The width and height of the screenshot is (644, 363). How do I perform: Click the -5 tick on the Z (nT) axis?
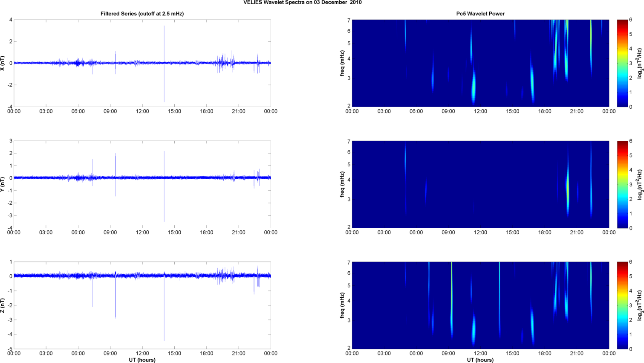pyautogui.click(x=10, y=349)
